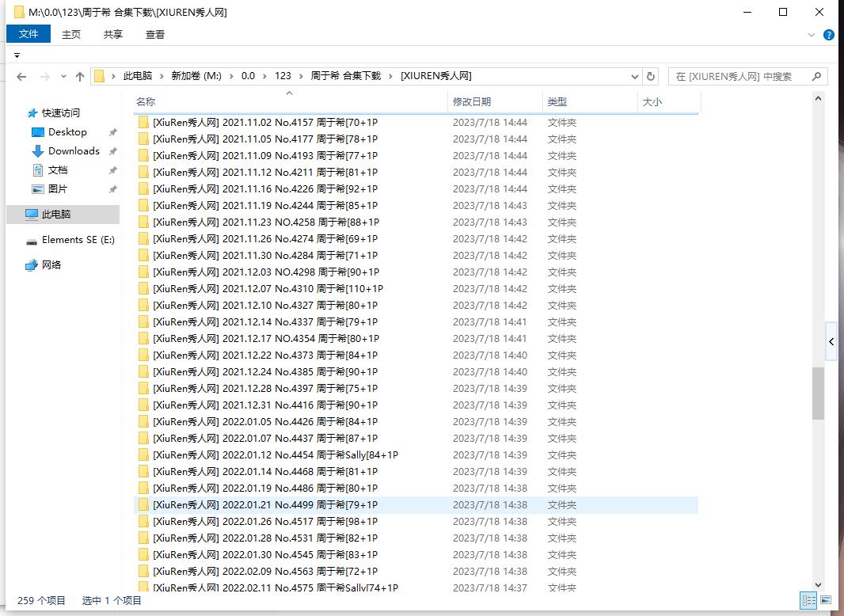The image size is (844, 616).
Task: Sort by the 名称 column header
Action: pyautogui.click(x=290, y=102)
